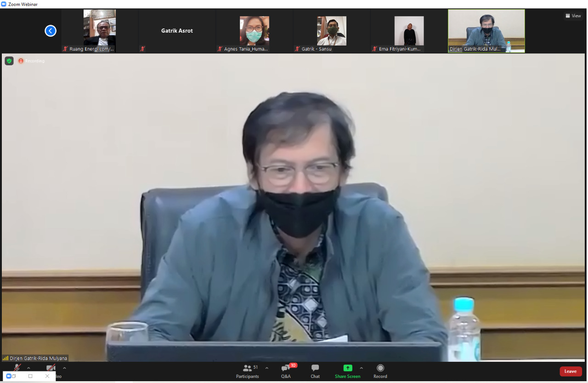This screenshot has width=588, height=383.
Task: Open Share Screen advanced options
Action: (x=361, y=367)
